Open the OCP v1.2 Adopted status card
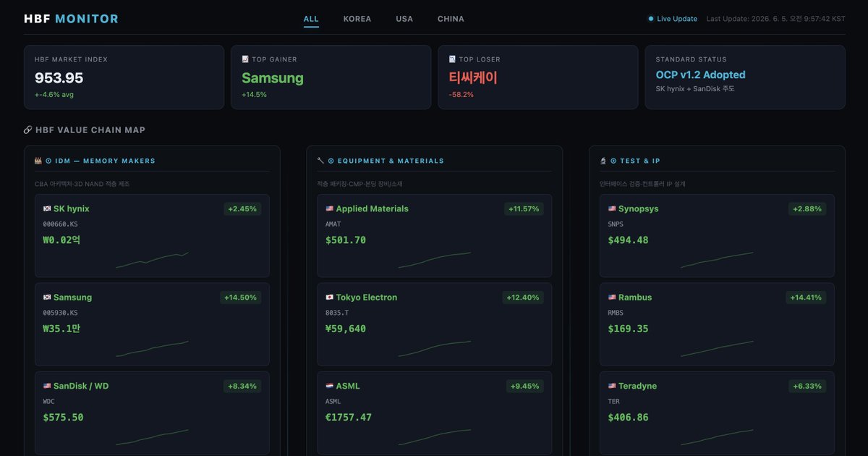The height and width of the screenshot is (456, 868). point(744,77)
